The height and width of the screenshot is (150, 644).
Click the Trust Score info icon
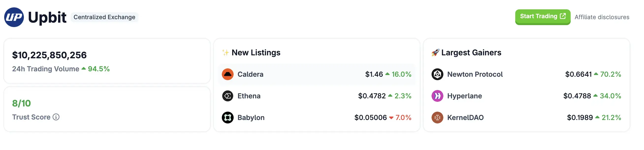[56, 117]
